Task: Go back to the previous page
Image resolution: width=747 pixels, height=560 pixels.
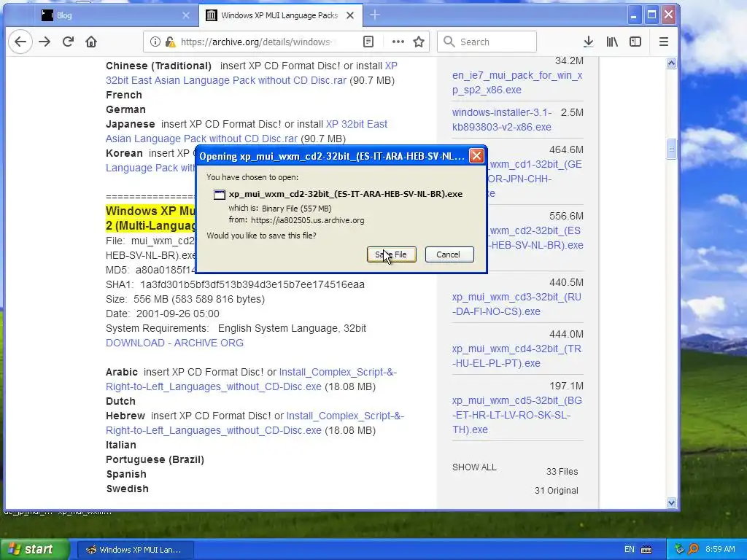Action: click(x=20, y=42)
